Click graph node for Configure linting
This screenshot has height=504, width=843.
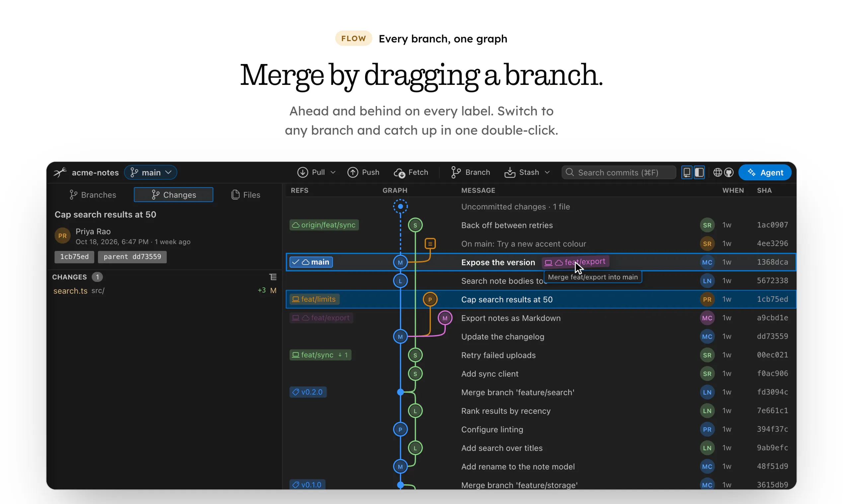pyautogui.click(x=400, y=430)
